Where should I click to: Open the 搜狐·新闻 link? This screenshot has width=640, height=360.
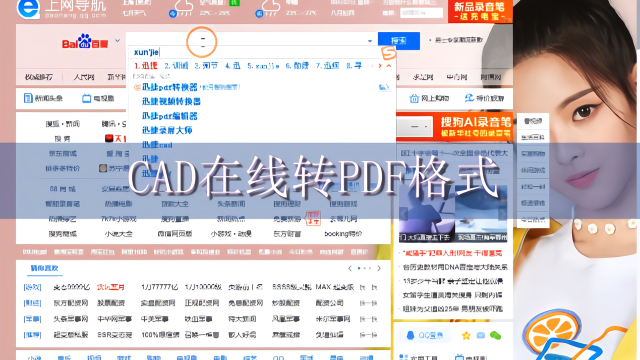[x=62, y=124]
